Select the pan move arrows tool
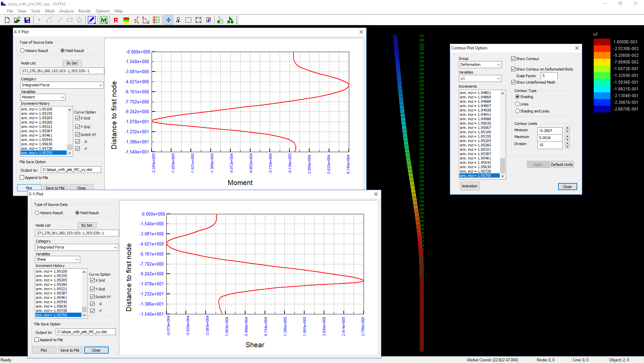The width and height of the screenshot is (644, 363). pyautogui.click(x=168, y=20)
